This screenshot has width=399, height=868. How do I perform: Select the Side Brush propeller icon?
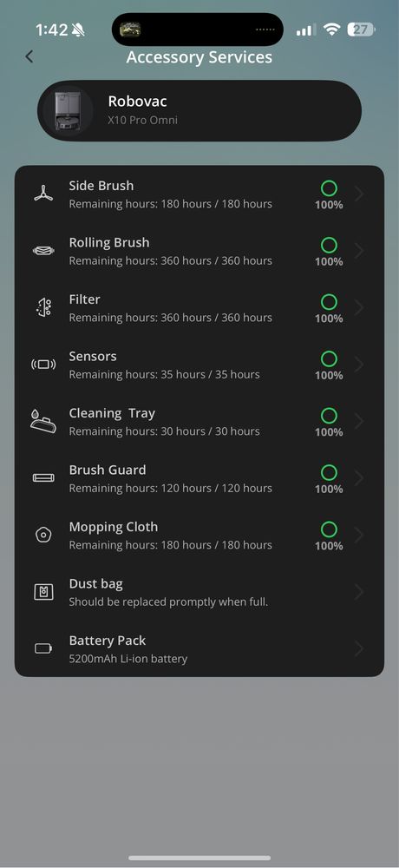pyautogui.click(x=43, y=194)
